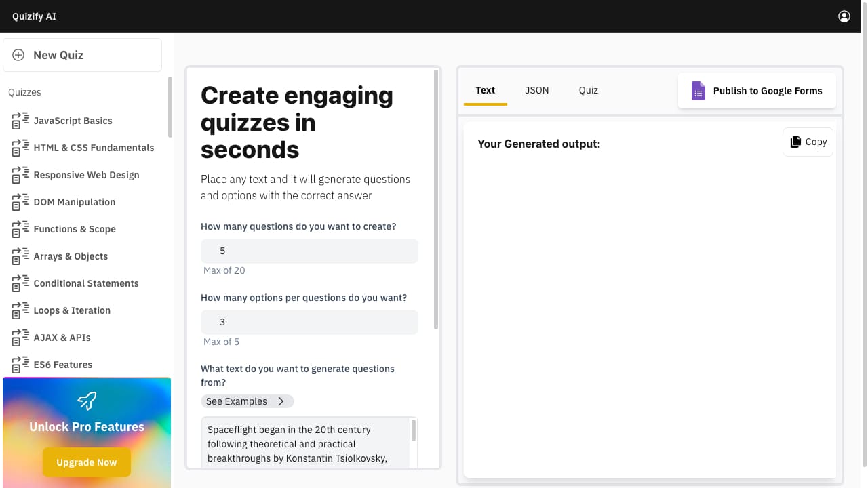Click the rocket icon in Pro banner
868x488 pixels.
point(87,401)
